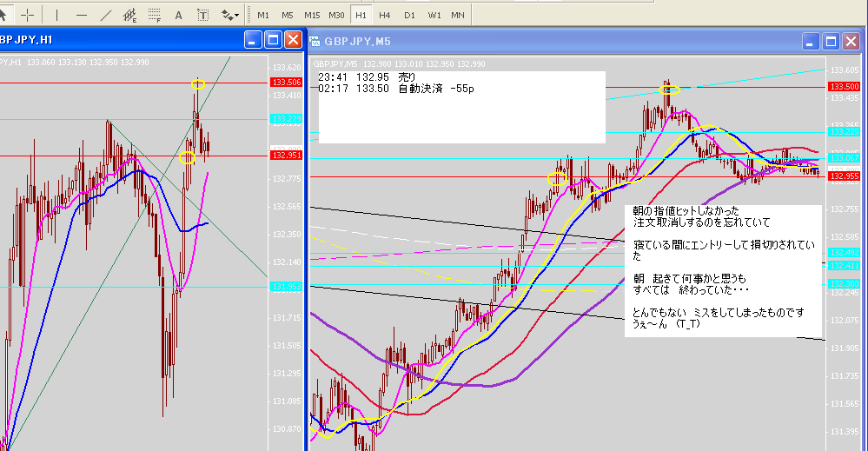The width and height of the screenshot is (868, 451).
Task: Click the yellow ellipse at the 132.955 line in M5 chart
Action: [x=557, y=178]
